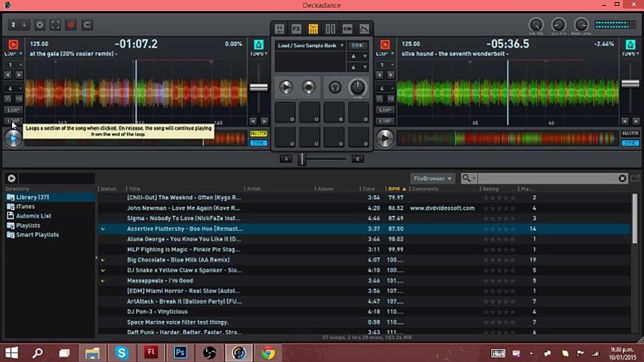Open Skype from the taskbar

[x=122, y=353]
